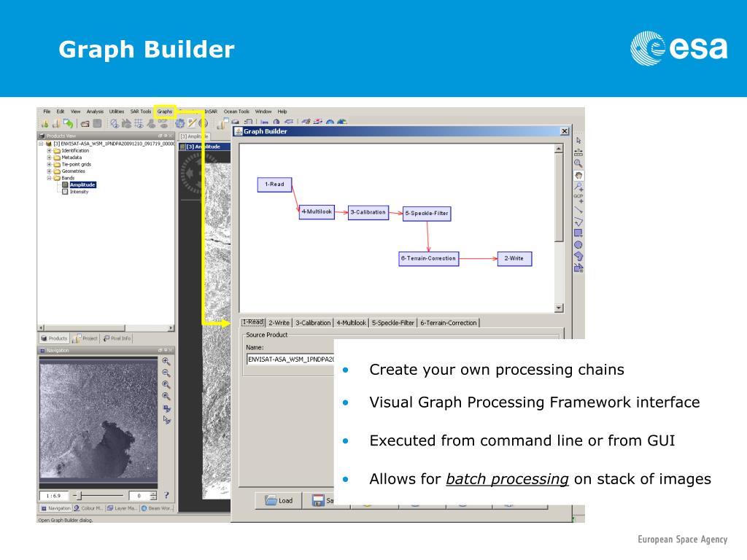Switch to the 2-Write tab
The width and height of the screenshot is (747, 560).
279,322
